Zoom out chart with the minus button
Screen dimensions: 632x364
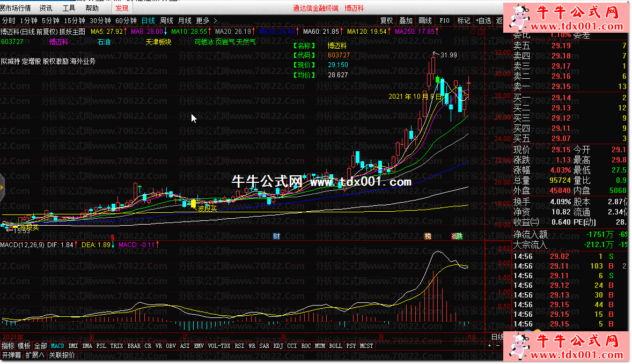(x=497, y=345)
